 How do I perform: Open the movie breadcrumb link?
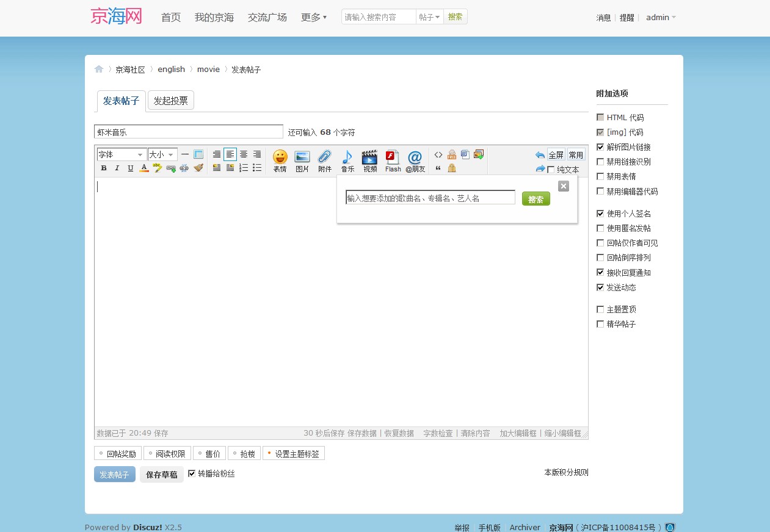[x=208, y=69]
